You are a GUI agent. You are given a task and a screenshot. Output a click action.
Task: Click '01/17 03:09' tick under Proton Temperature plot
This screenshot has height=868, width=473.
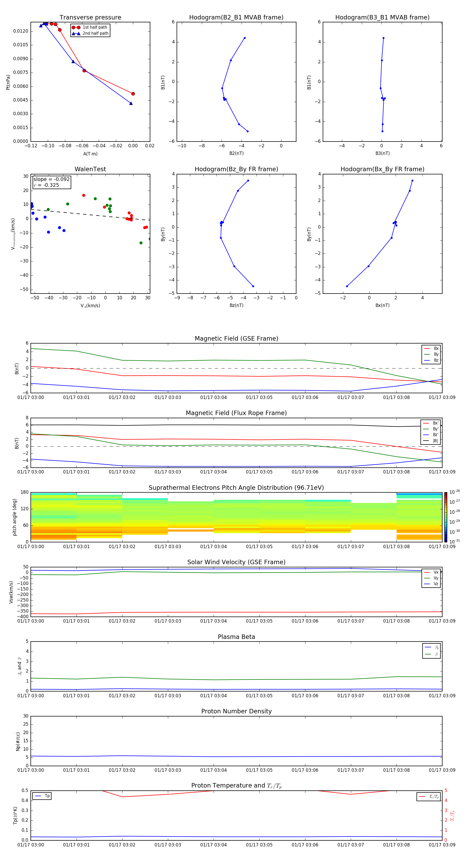click(x=442, y=845)
